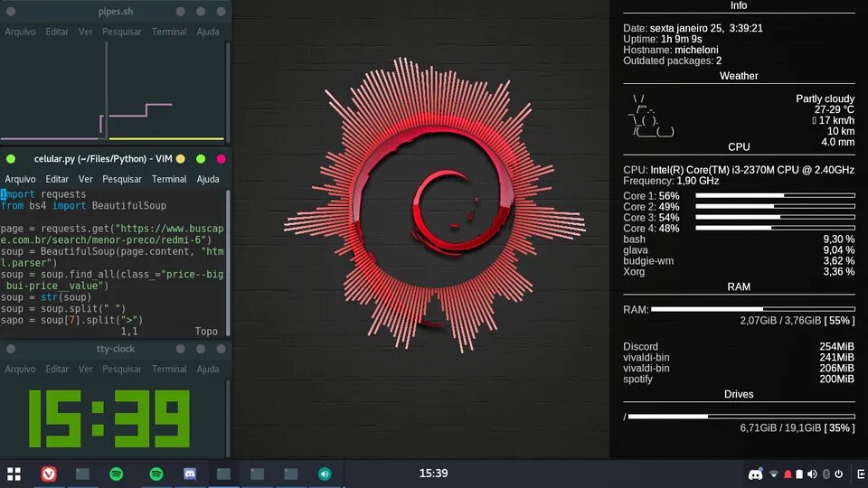868x488 pixels.
Task: Click the pipes.sh window scrollbar
Action: (228, 91)
